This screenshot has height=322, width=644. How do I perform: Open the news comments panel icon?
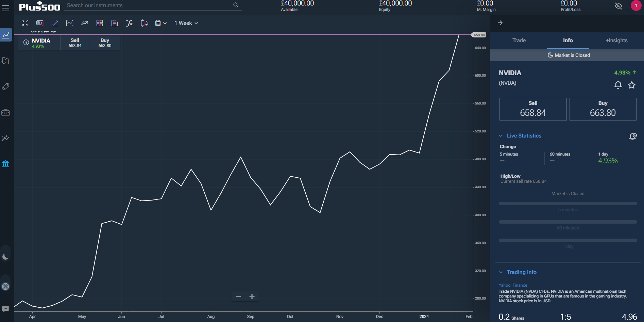(x=39, y=23)
